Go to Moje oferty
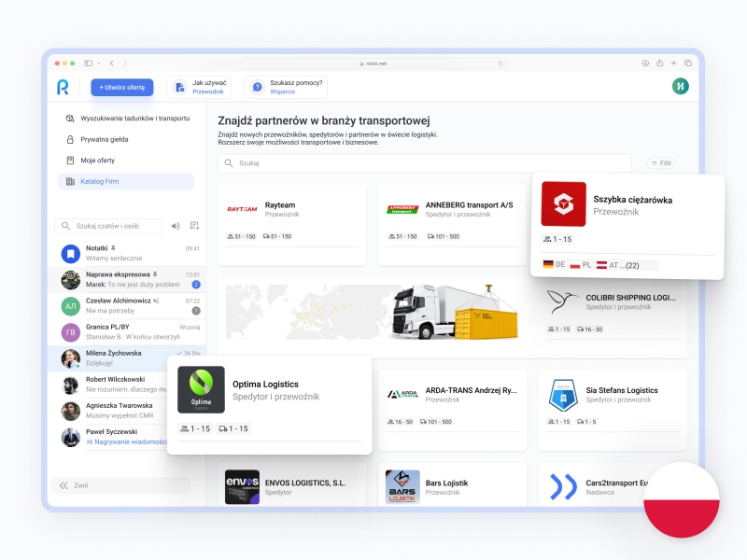 pyautogui.click(x=127, y=161)
